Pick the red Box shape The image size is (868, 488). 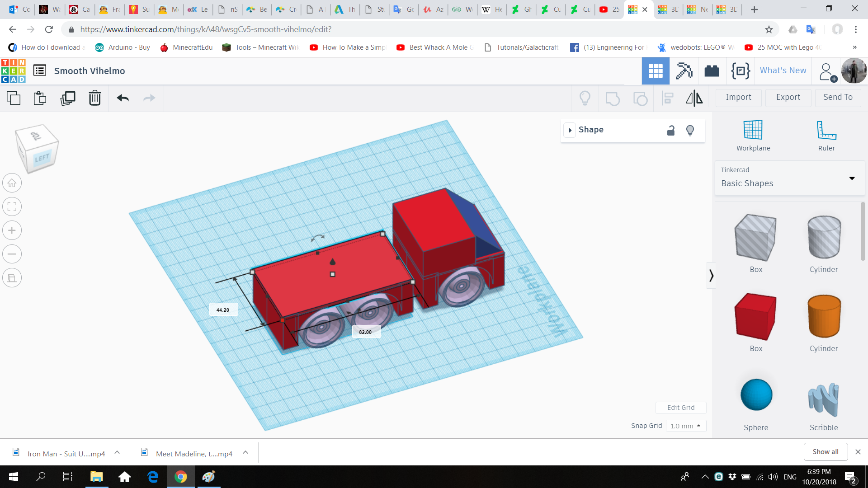coord(756,316)
